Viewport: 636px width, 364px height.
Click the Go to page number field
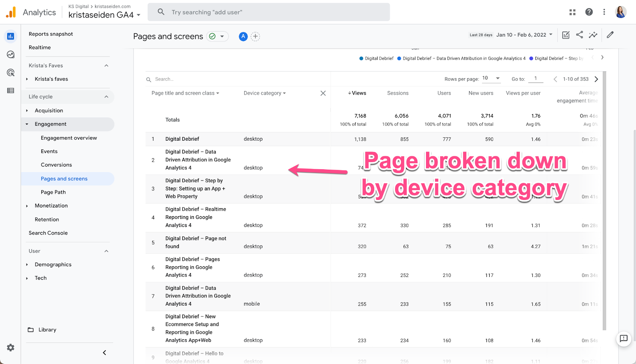click(536, 79)
